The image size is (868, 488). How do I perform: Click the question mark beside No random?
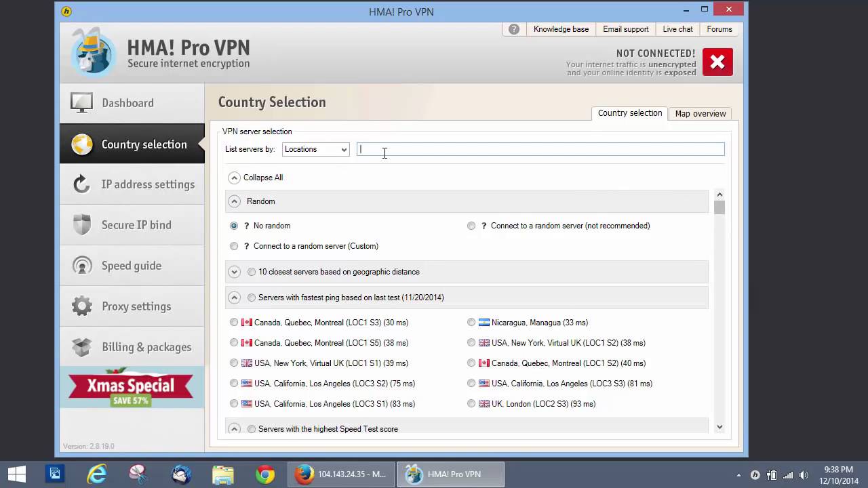coord(247,226)
